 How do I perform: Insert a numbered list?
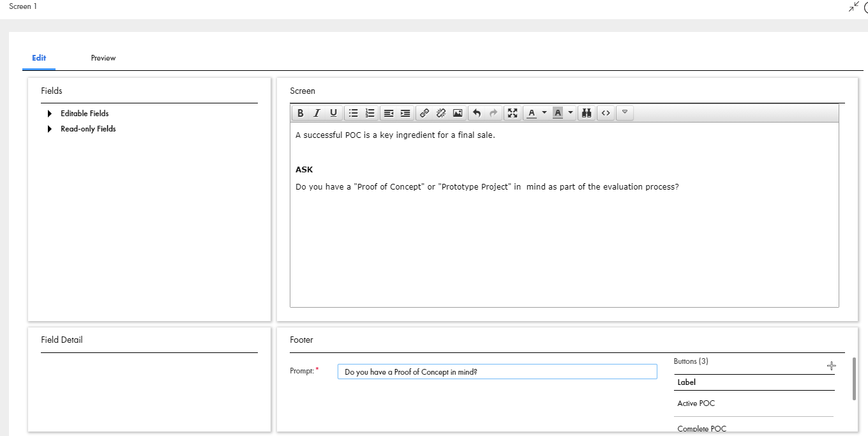(x=370, y=113)
